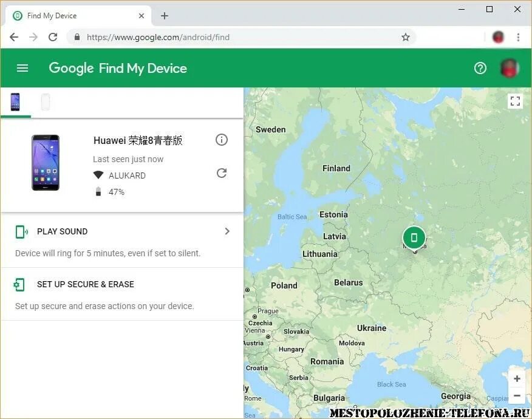Click the secure and erase gear-phone icon
This screenshot has width=532, height=419.
click(x=19, y=285)
